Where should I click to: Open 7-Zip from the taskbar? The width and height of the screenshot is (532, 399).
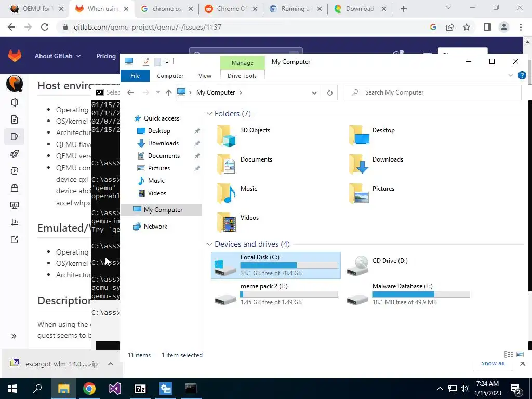point(140,389)
